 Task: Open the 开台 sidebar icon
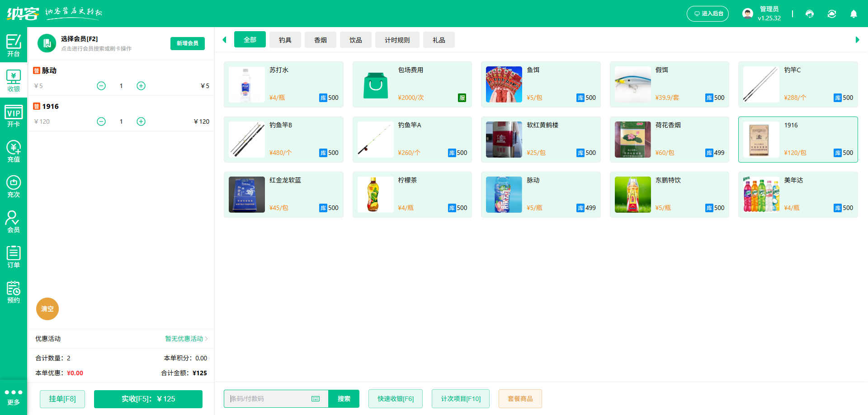(14, 45)
